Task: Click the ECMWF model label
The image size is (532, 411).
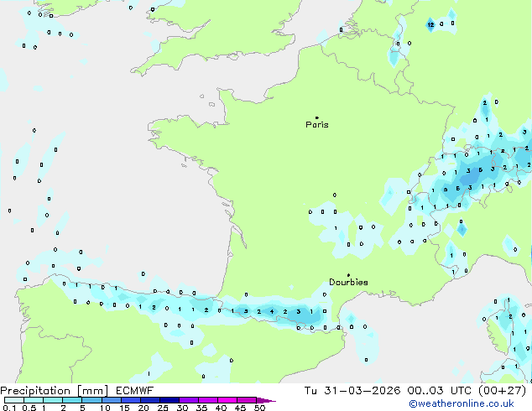Action: pos(134,391)
